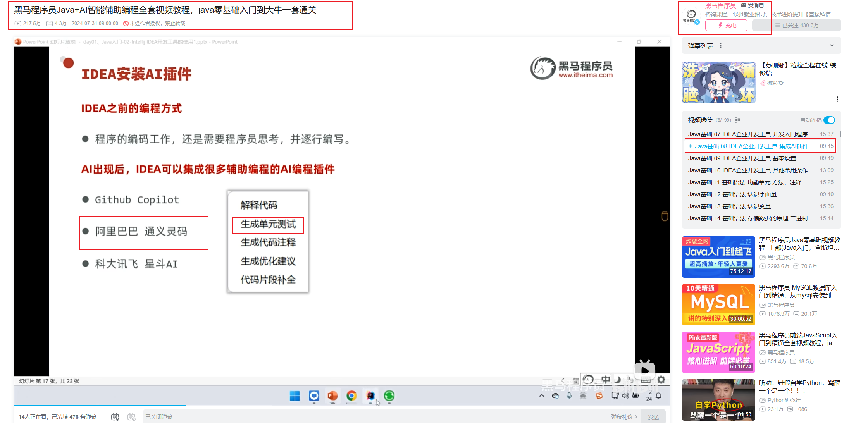This screenshot has width=868, height=423.
Task: Open the 自学Python video thumbnail
Action: click(719, 400)
